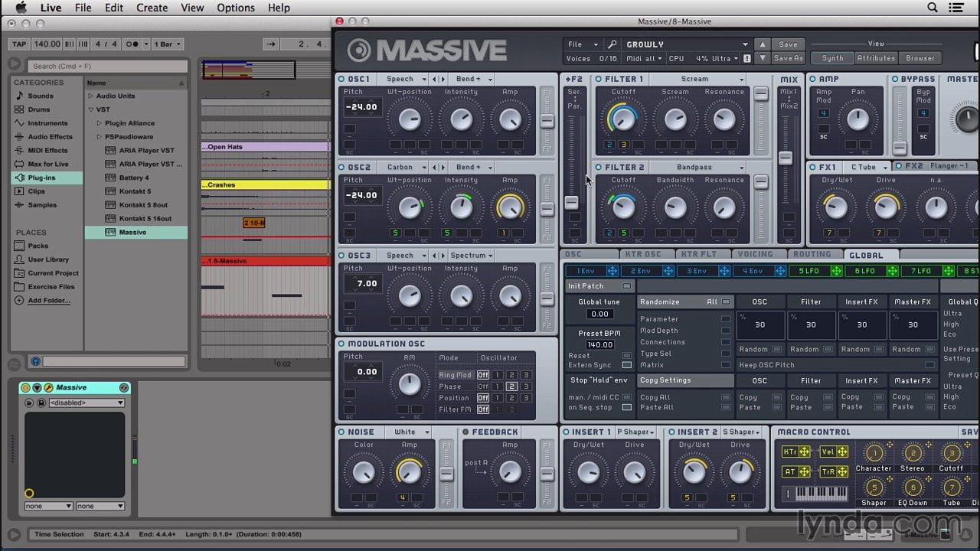Viewport: 980px width, 551px height.
Task: Grab the 5 LFO green crosshair handle
Action: (x=836, y=271)
